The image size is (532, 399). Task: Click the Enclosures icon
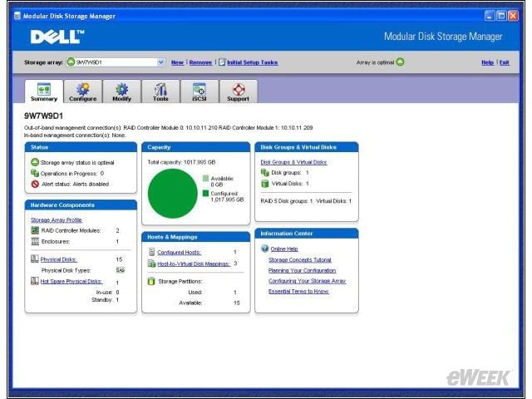pyautogui.click(x=35, y=241)
